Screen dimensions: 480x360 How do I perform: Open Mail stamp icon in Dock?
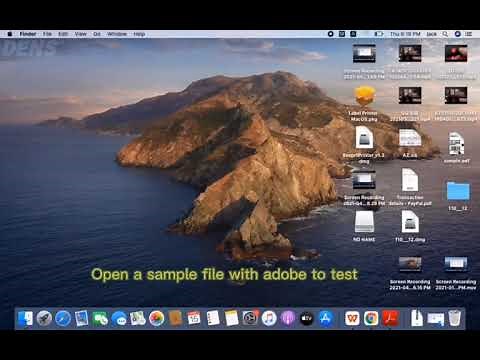coord(82,318)
